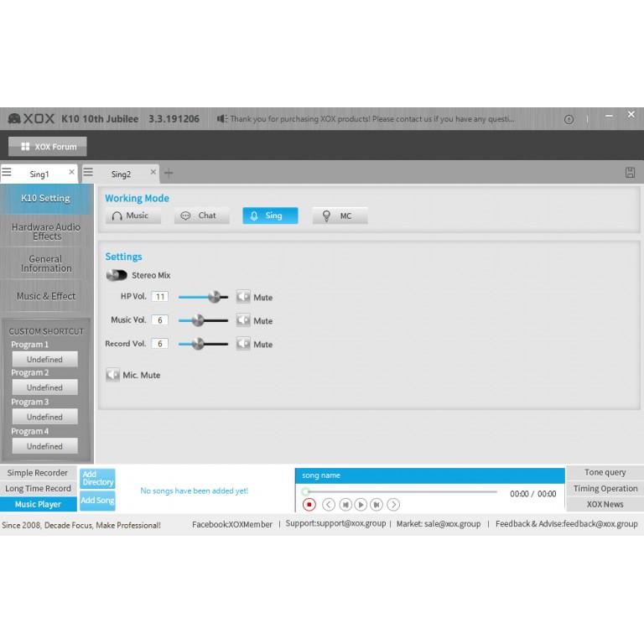This screenshot has height=644, width=644.
Task: Open the Simple Recorder tab
Action: pos(38,473)
